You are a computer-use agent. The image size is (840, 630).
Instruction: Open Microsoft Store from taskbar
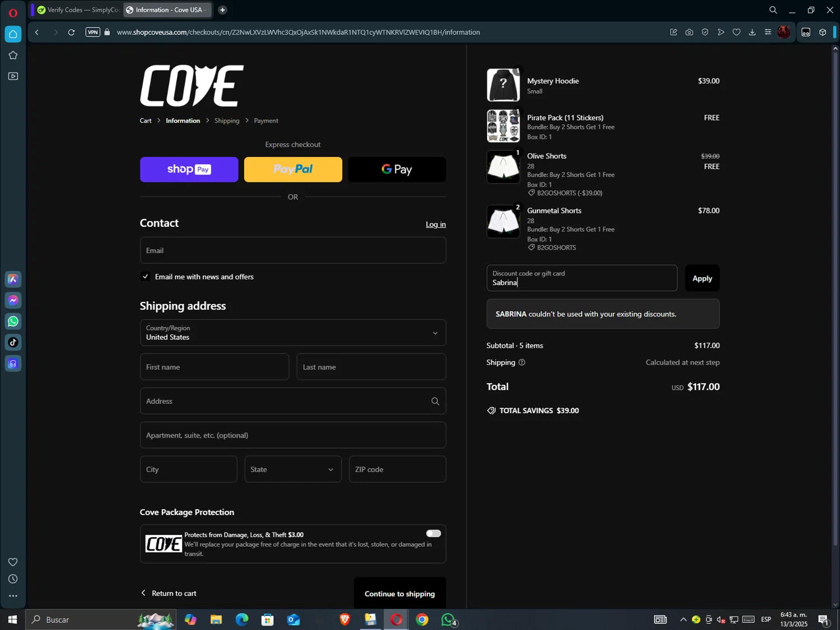(268, 619)
